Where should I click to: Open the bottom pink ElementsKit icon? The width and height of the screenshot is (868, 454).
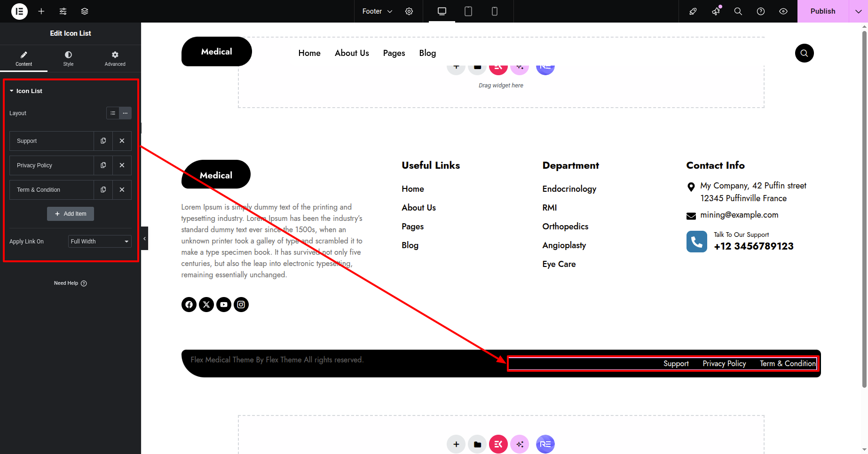click(498, 444)
